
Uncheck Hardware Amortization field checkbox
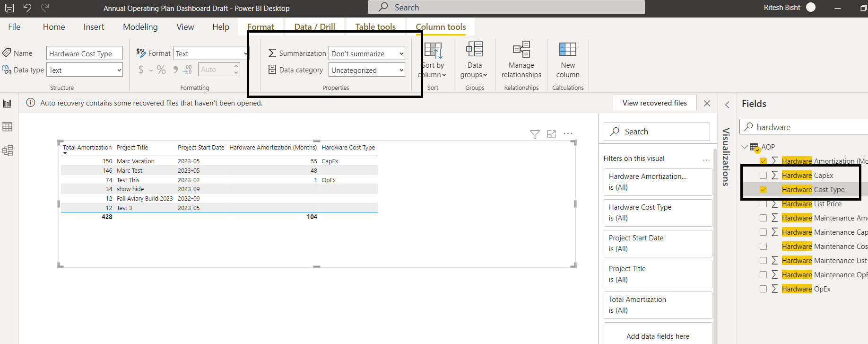click(763, 161)
